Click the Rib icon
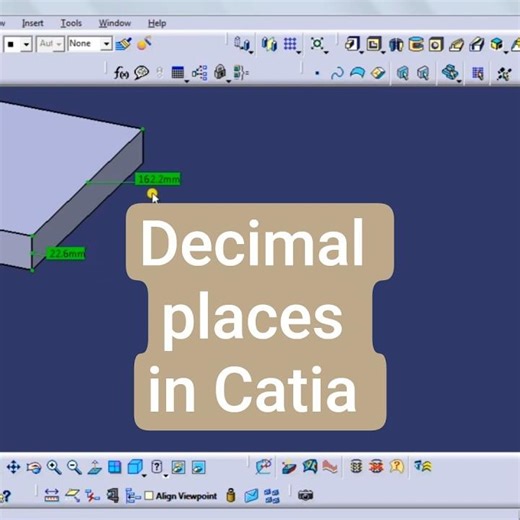The image size is (520, 520). click(x=456, y=45)
